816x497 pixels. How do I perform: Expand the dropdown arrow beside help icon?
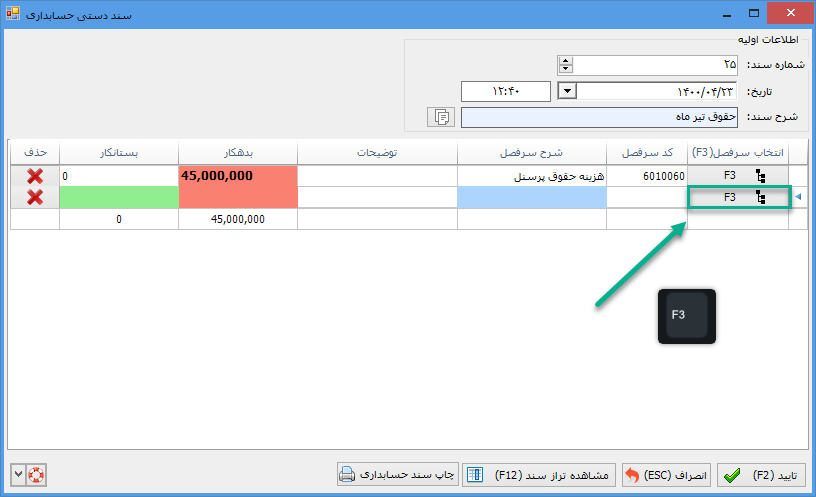tap(18, 475)
